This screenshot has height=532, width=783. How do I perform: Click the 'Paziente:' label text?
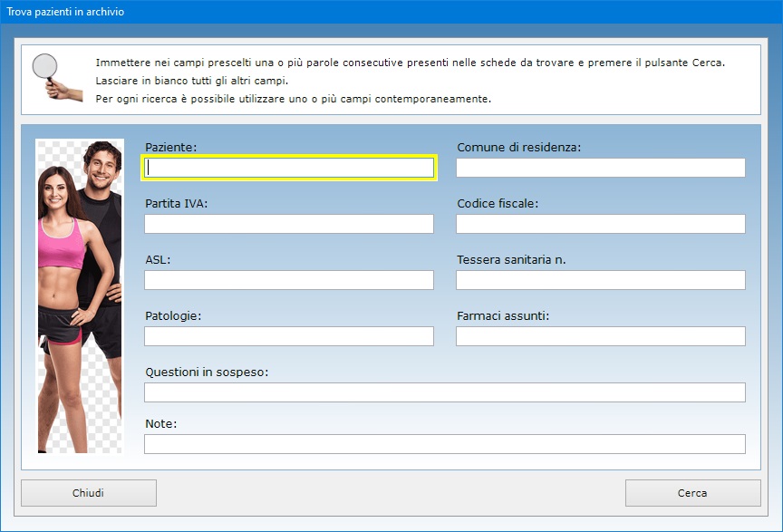[x=170, y=147]
